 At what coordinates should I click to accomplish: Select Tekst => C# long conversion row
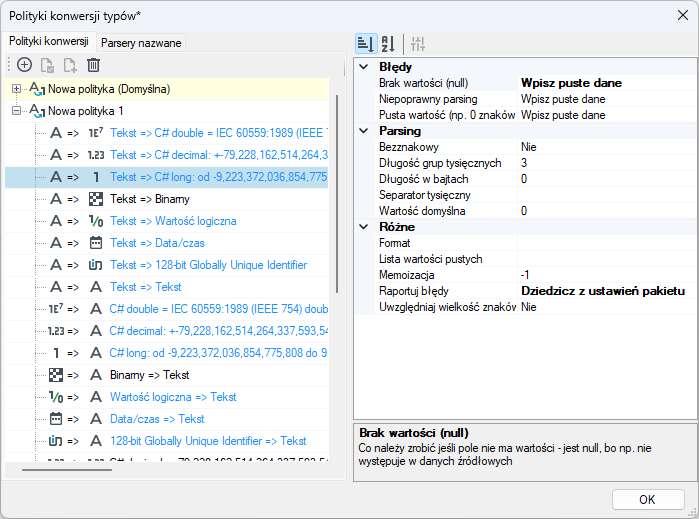[x=166, y=177]
